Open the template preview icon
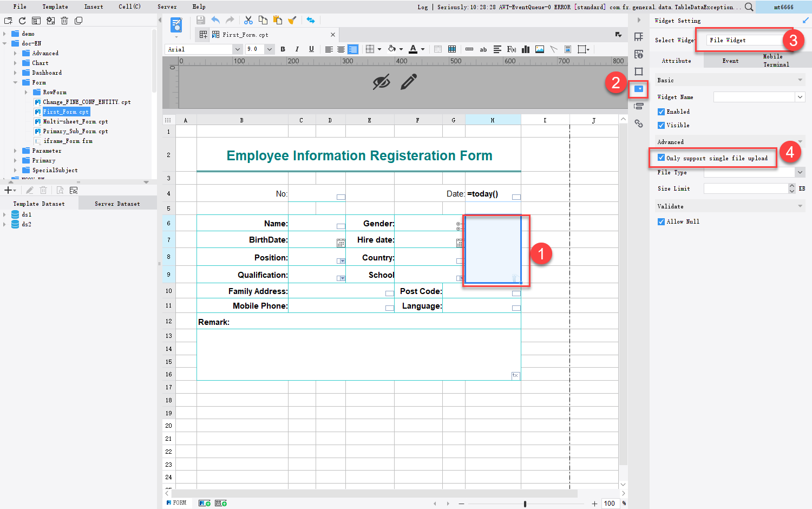The width and height of the screenshot is (812, 509). tap(176, 25)
